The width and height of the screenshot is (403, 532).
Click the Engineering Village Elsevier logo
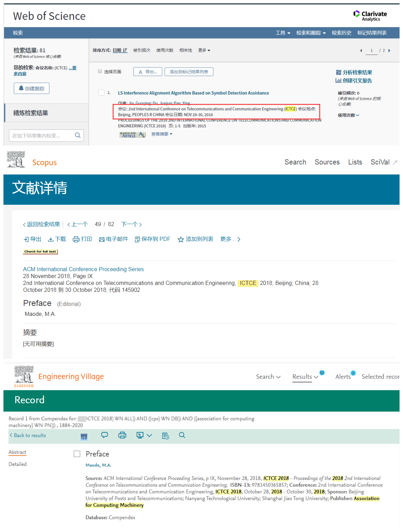click(x=24, y=376)
